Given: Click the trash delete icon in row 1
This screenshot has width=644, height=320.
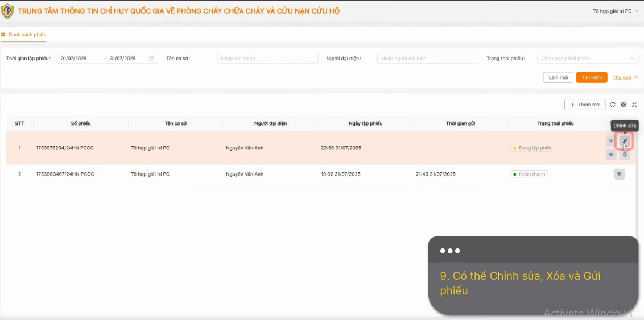Looking at the screenshot, I should click(x=625, y=155).
